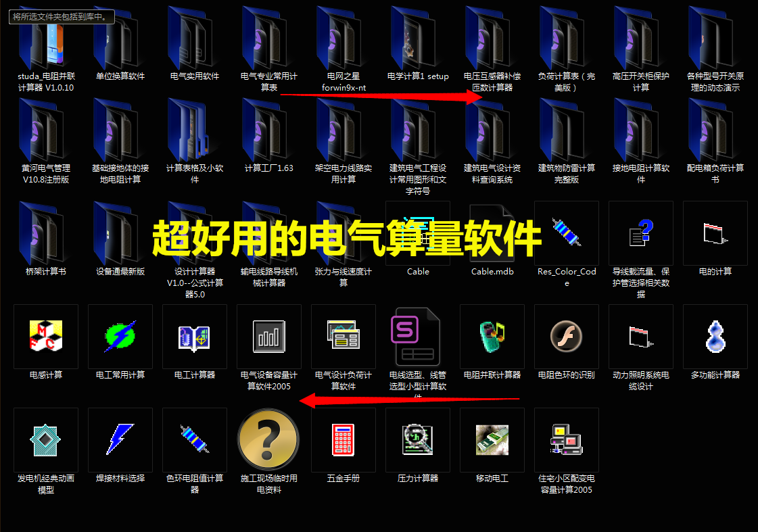The image size is (758, 532).
Task: Select the 电的计算 program icon
Action: pos(715,233)
